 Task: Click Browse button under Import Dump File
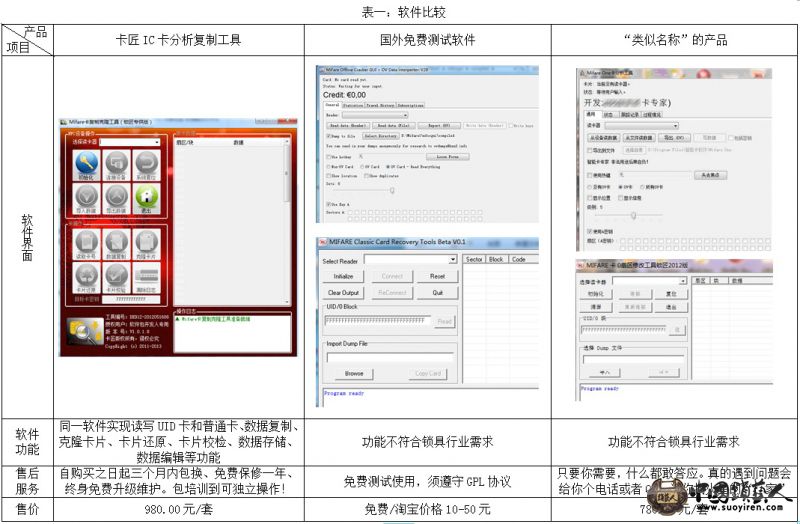pyautogui.click(x=354, y=373)
